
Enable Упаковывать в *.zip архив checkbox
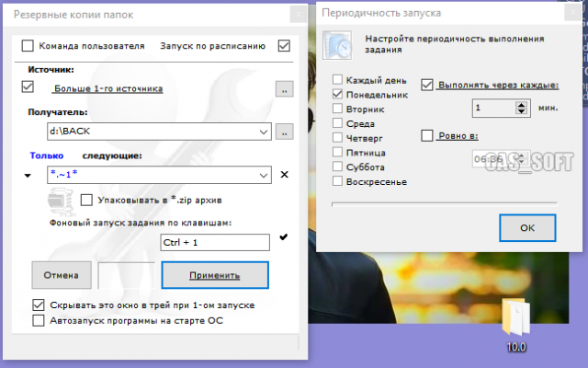click(x=86, y=200)
